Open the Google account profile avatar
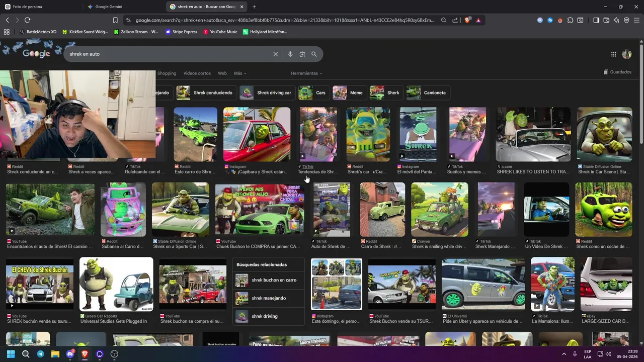This screenshot has height=362, width=644. click(627, 54)
